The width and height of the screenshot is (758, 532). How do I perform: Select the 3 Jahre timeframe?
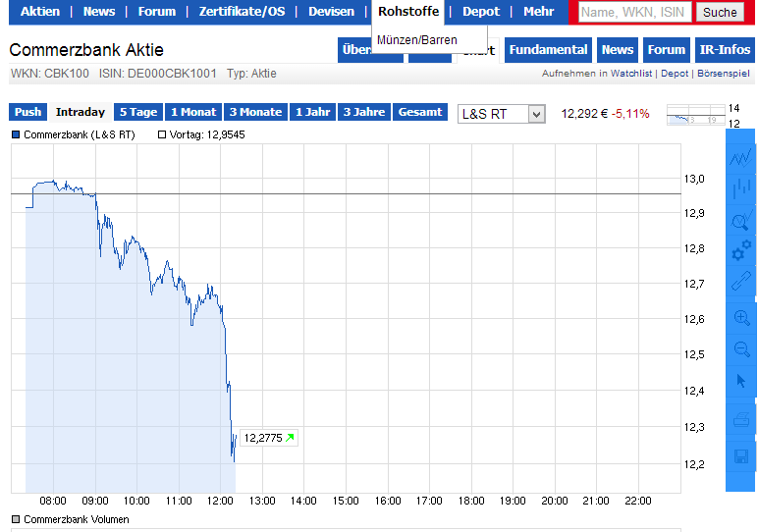pyautogui.click(x=364, y=112)
